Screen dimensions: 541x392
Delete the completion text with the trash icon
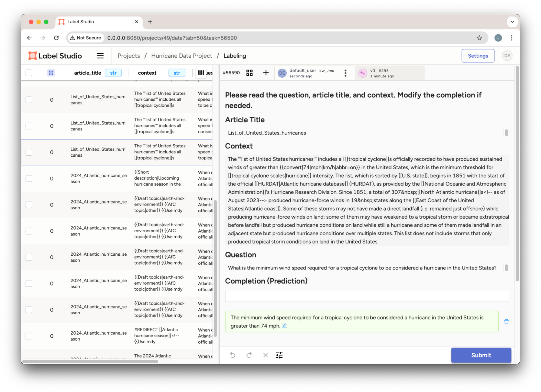[x=506, y=322]
